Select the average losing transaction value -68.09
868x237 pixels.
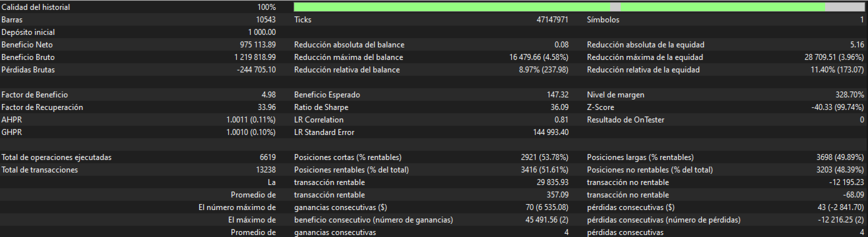pos(853,195)
